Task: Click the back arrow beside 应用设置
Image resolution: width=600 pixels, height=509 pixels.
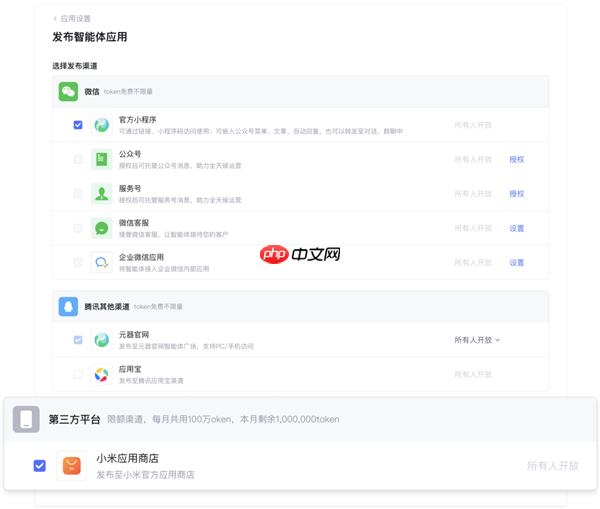Action: coord(55,19)
